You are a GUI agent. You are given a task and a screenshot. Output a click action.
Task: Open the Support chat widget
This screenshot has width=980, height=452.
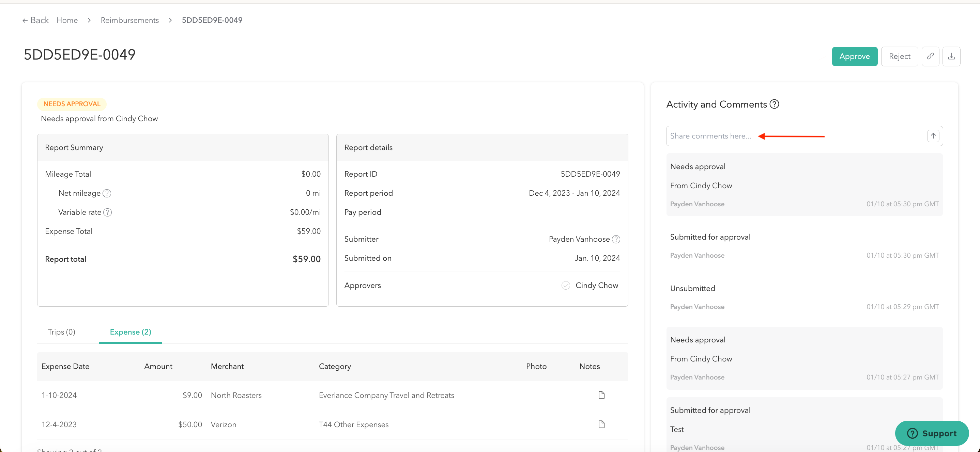pyautogui.click(x=931, y=433)
